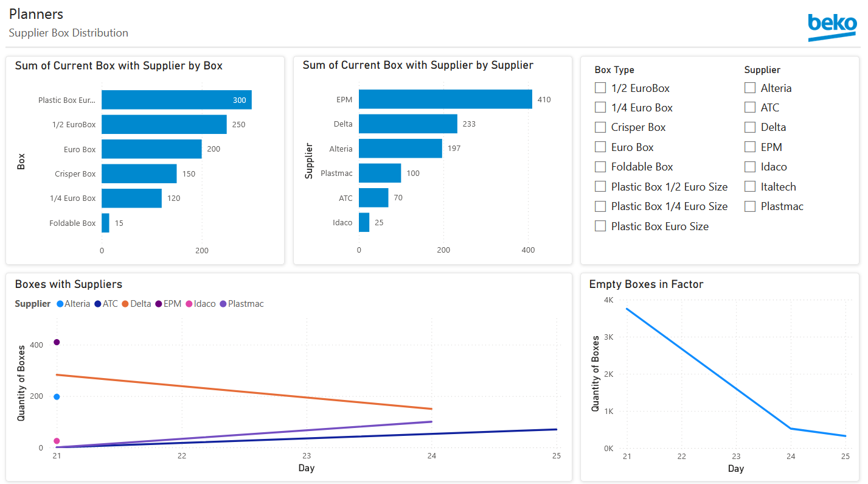
Task: Select the Delta supplier bar
Action: pyautogui.click(x=408, y=124)
